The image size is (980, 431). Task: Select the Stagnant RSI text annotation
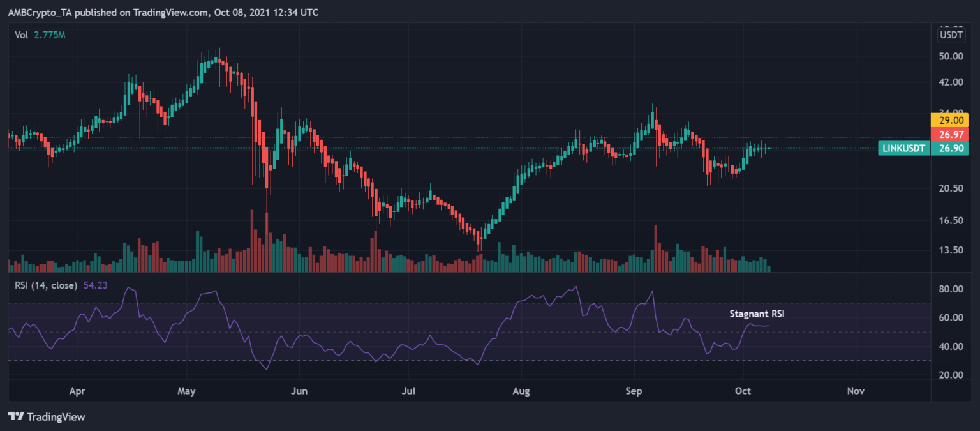(755, 314)
